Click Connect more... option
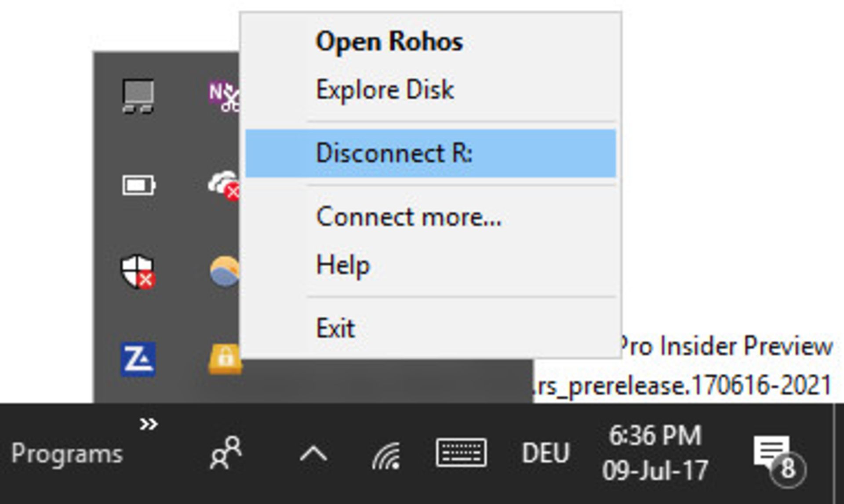The image size is (844, 504). click(409, 218)
